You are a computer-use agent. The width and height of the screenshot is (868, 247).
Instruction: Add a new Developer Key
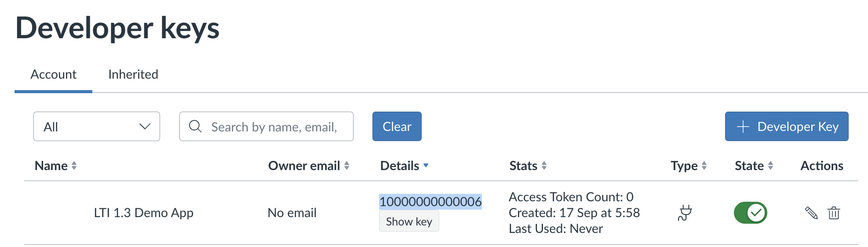[786, 127]
